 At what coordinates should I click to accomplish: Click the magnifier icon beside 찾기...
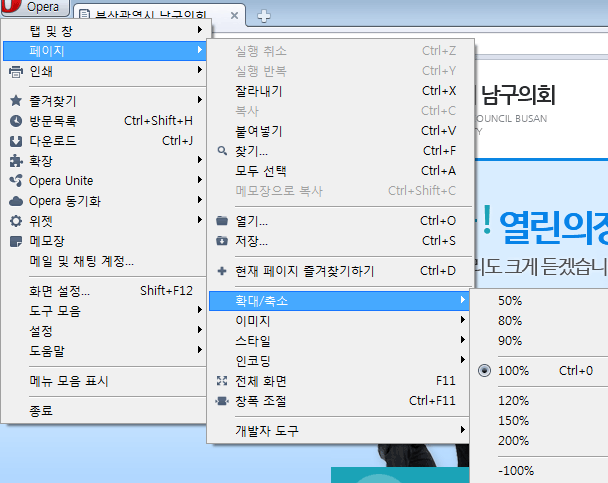coord(222,151)
